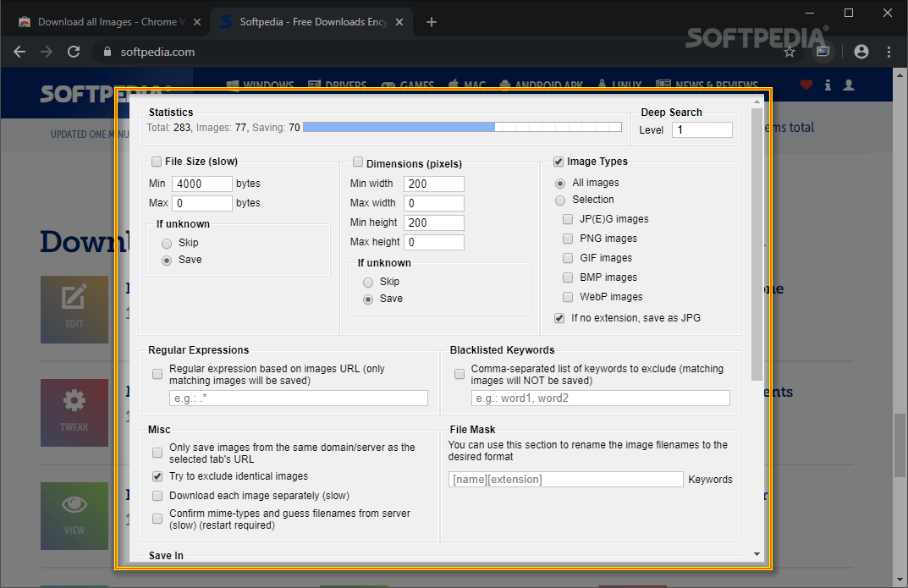Image resolution: width=908 pixels, height=588 pixels.
Task: Click the site padlock icon in address bar
Action: pos(107,52)
